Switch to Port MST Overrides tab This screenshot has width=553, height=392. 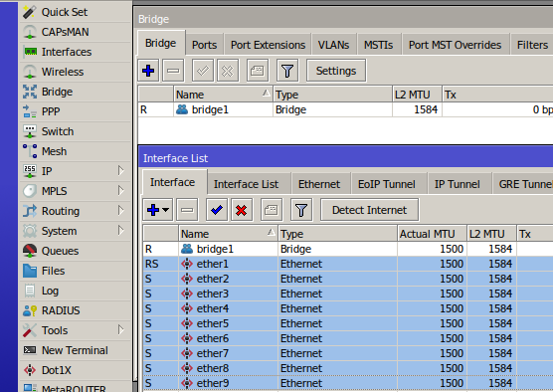[455, 45]
